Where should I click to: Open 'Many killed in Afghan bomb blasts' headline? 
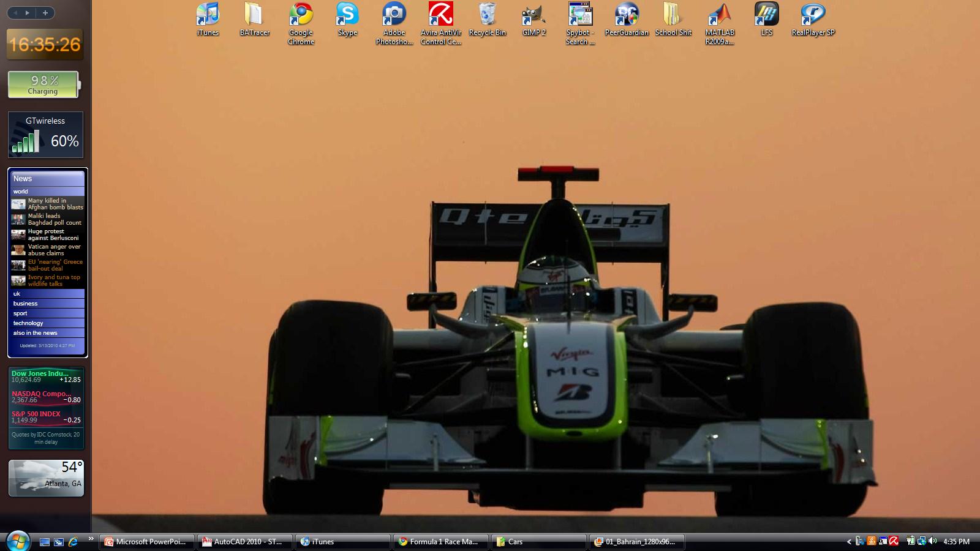point(55,204)
